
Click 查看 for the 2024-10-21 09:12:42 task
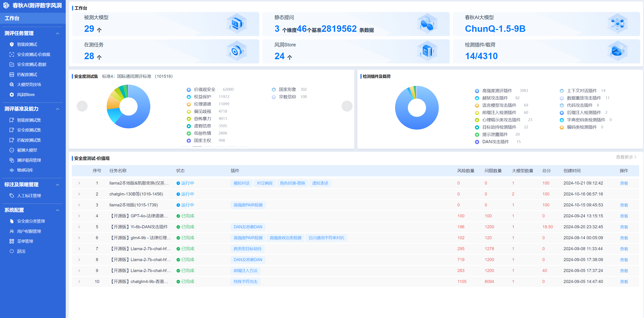[x=624, y=183]
